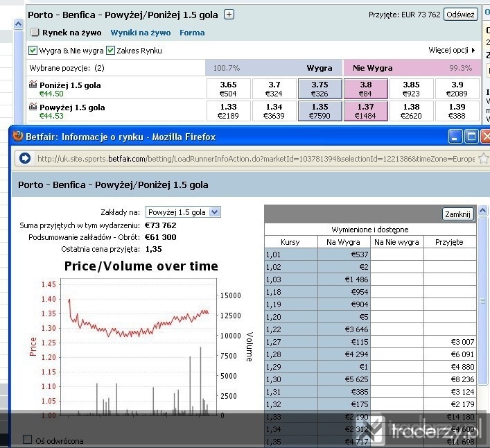Toggle Zakres Rynku checkbox
Screen dimensions: 490x448
110,51
